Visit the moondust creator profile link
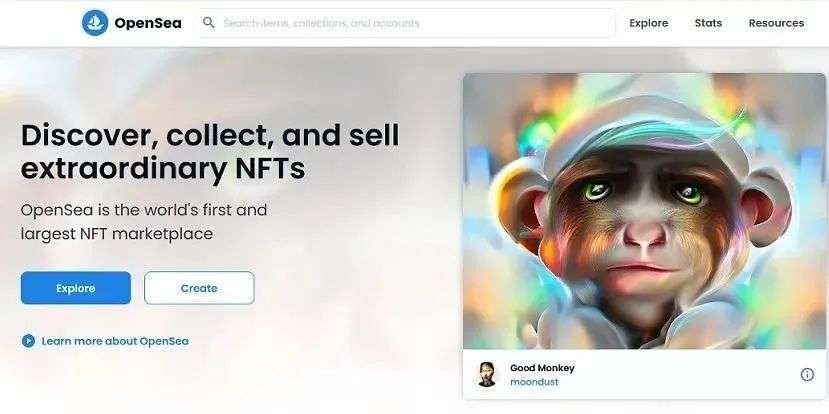Viewport: 829px width, 414px height. point(534,382)
